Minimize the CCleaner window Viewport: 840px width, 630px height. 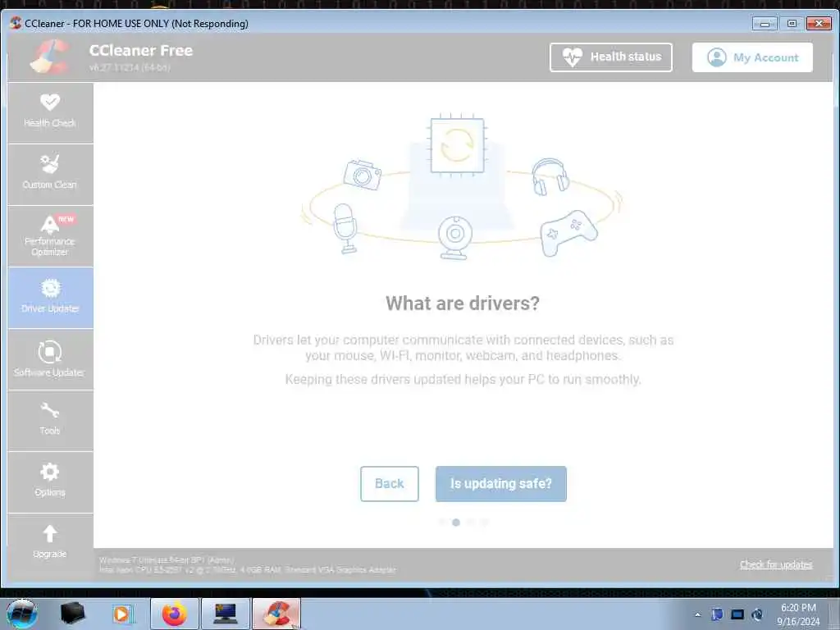pos(765,24)
